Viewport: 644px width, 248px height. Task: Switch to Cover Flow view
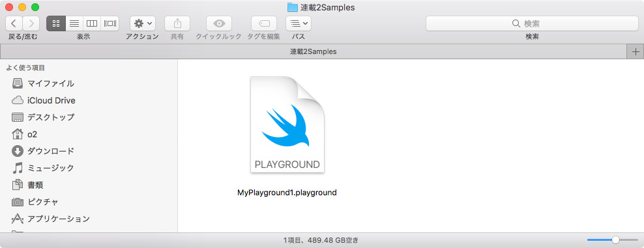(110, 23)
